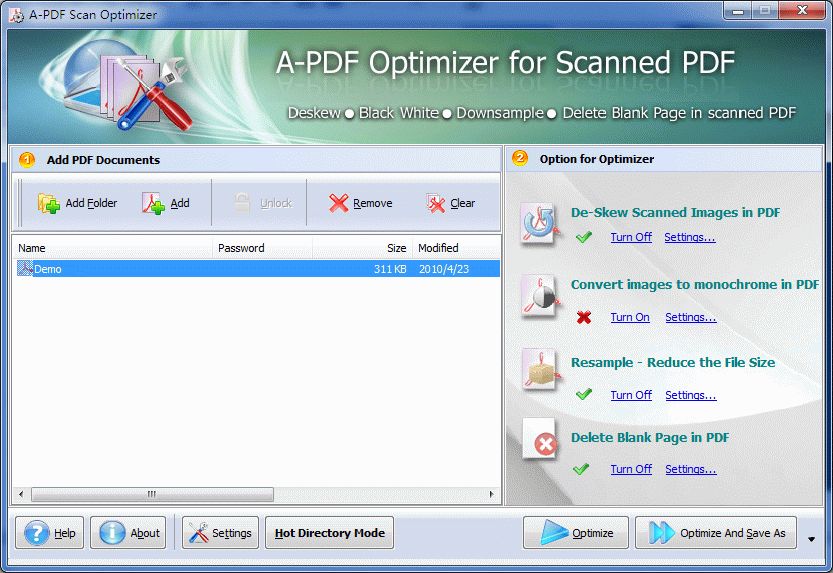Click the Unlock padlock button
The height and width of the screenshot is (573, 833).
click(263, 203)
